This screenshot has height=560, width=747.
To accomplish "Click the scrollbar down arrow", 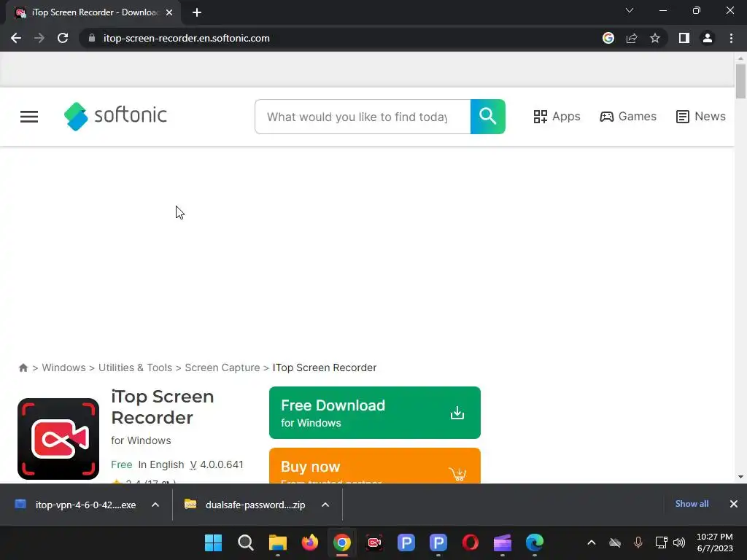I will click(x=740, y=477).
